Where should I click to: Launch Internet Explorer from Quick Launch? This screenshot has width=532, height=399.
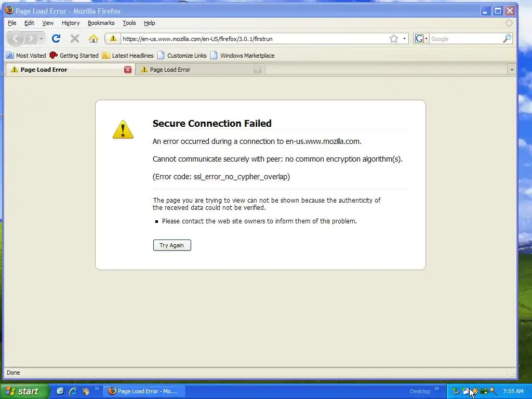click(x=73, y=391)
